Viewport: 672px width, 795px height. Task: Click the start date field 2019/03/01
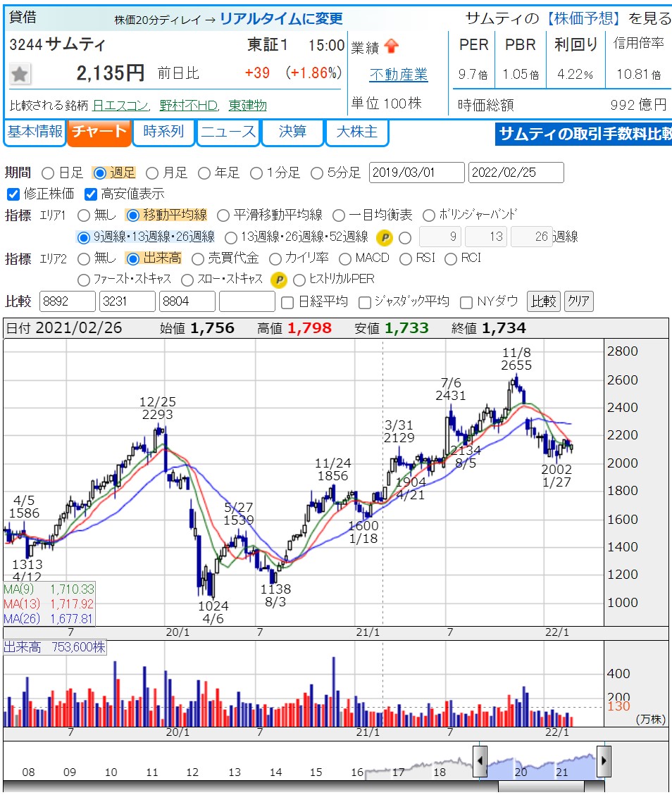point(416,173)
